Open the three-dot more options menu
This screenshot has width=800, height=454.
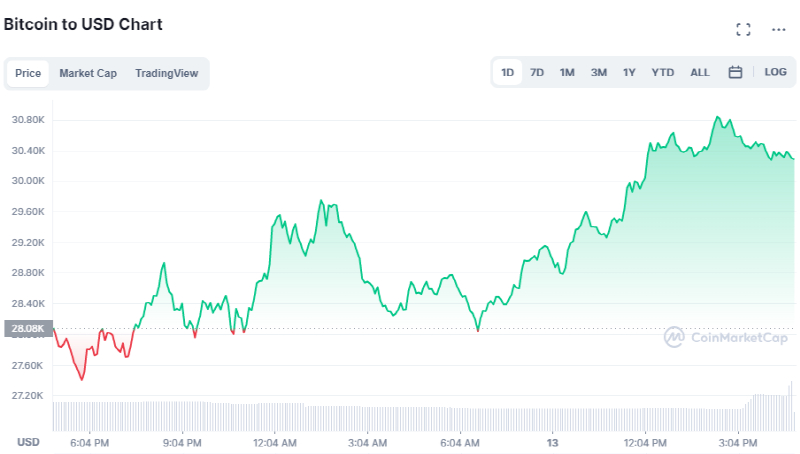[779, 30]
